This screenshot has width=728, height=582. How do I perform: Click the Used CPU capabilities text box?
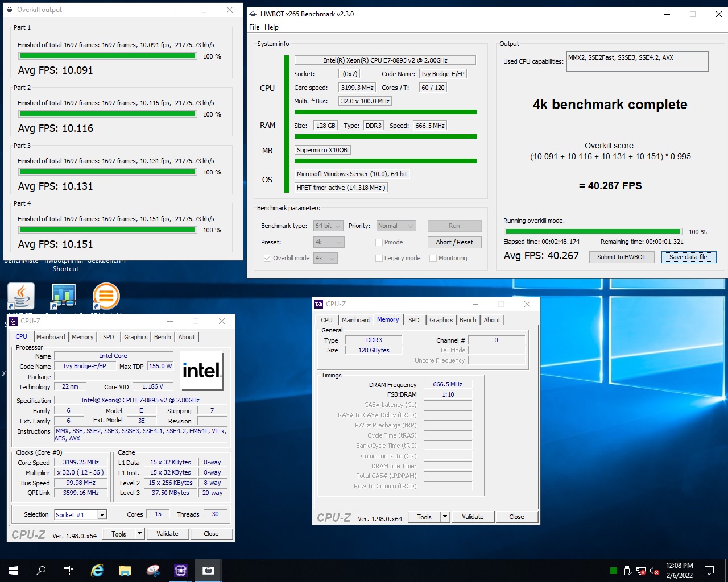coord(637,61)
